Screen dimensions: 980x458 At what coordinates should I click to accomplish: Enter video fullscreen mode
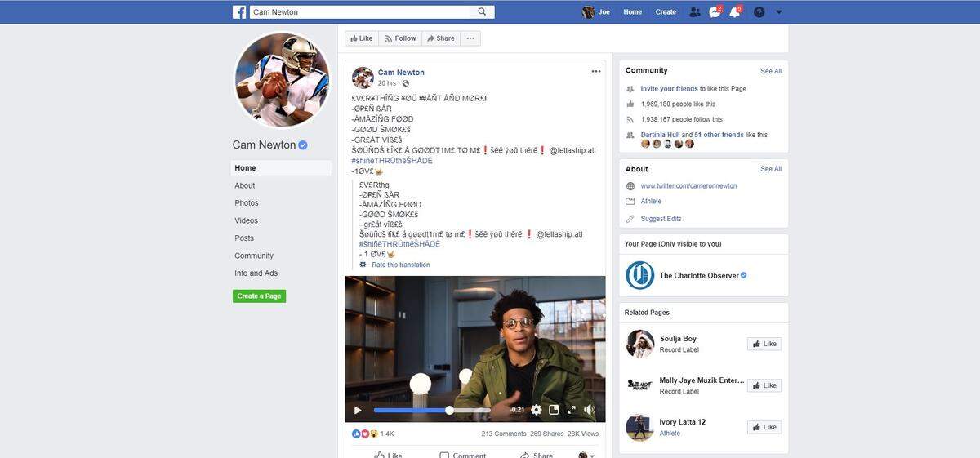click(x=571, y=410)
